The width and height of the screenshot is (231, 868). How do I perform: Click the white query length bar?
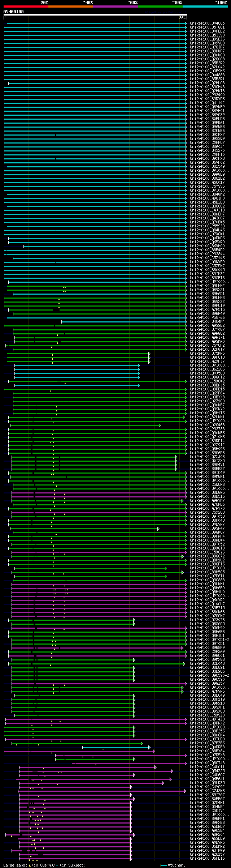click(95, 15)
